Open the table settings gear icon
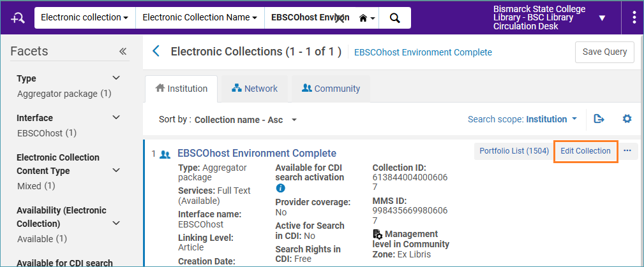 click(627, 119)
